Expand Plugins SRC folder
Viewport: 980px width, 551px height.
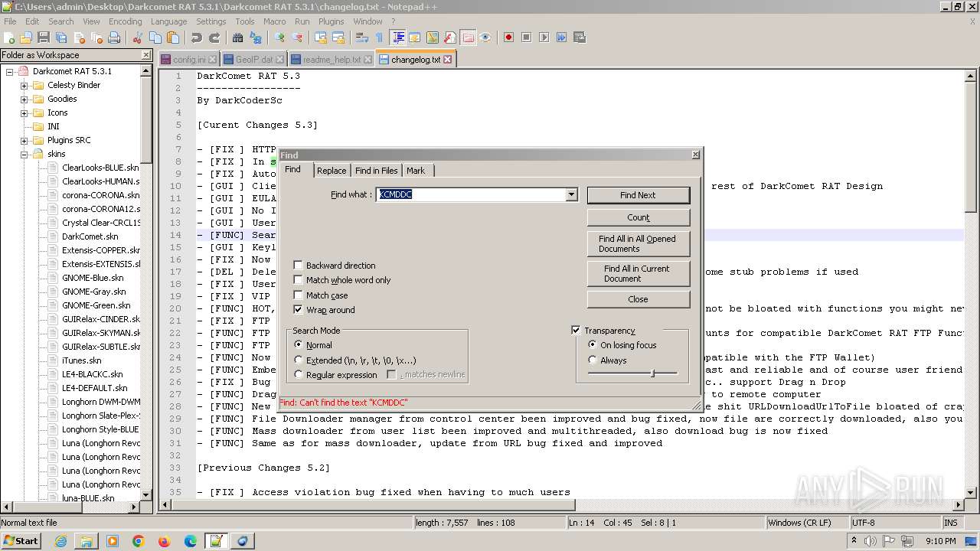pos(24,140)
